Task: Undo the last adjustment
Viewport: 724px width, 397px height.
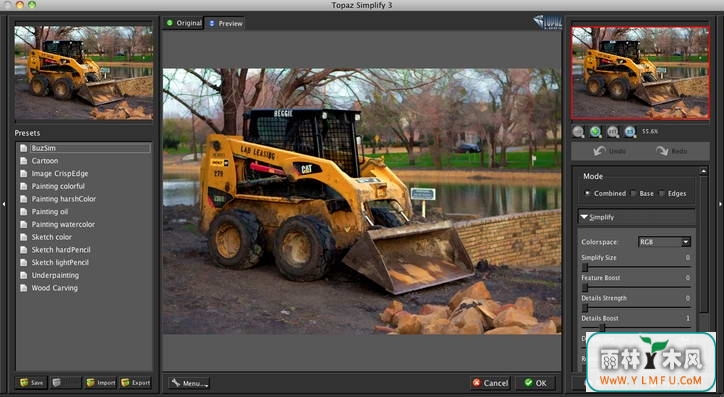Action: click(609, 151)
